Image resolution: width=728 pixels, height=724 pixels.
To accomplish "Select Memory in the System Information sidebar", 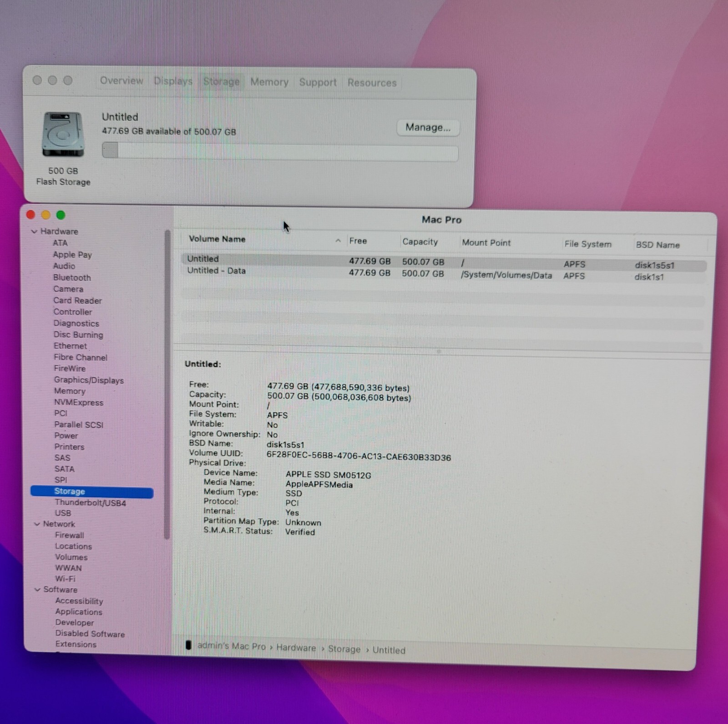I will click(70, 391).
